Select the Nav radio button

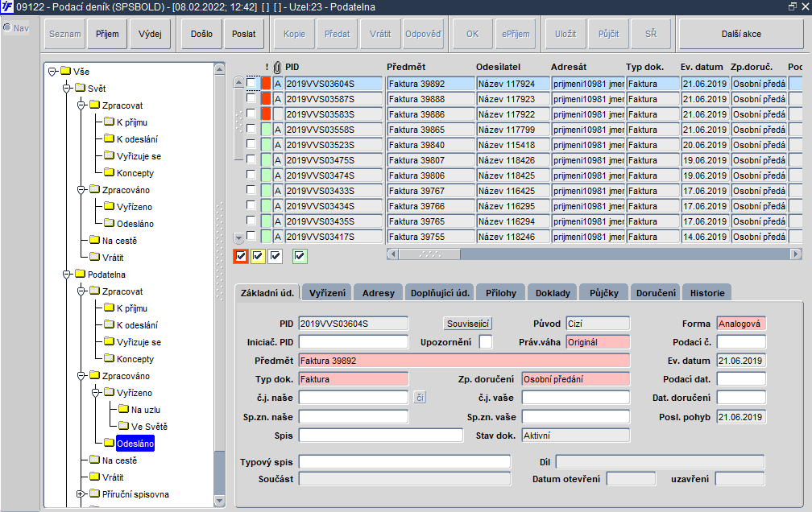7,28
